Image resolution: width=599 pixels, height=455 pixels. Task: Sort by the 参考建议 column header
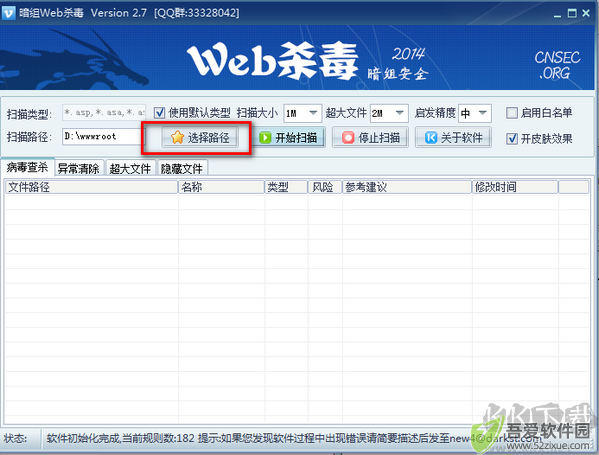coord(407,187)
